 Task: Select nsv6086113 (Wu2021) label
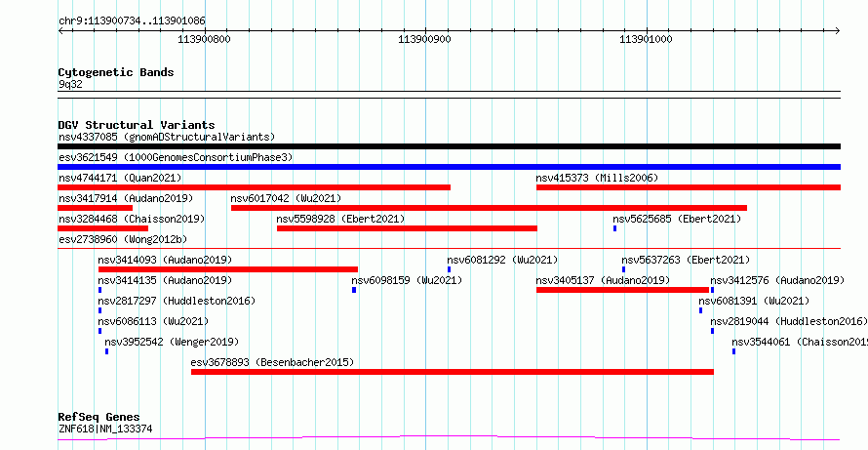click(x=153, y=321)
